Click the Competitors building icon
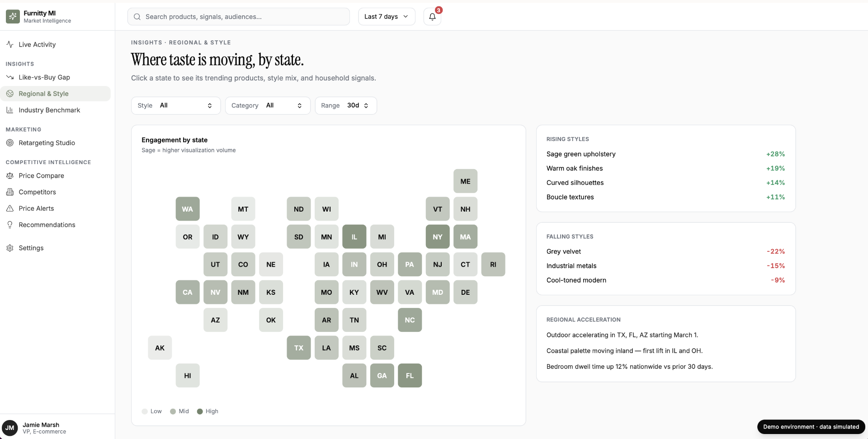The width and height of the screenshot is (868, 439). 10,192
